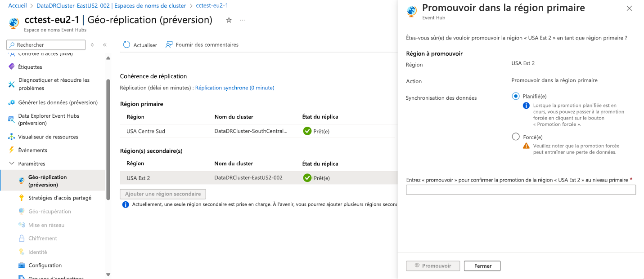Open the Réplication synchrone (0 minute) link

[234, 88]
